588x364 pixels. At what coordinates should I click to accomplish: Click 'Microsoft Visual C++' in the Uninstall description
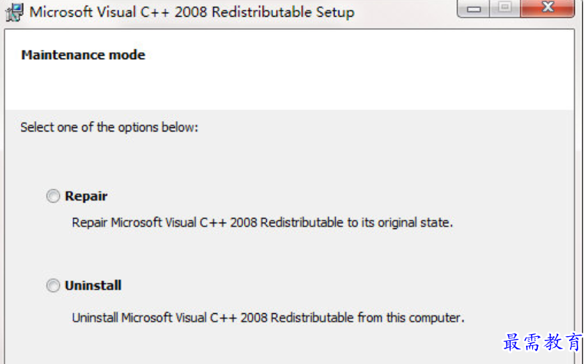179,317
